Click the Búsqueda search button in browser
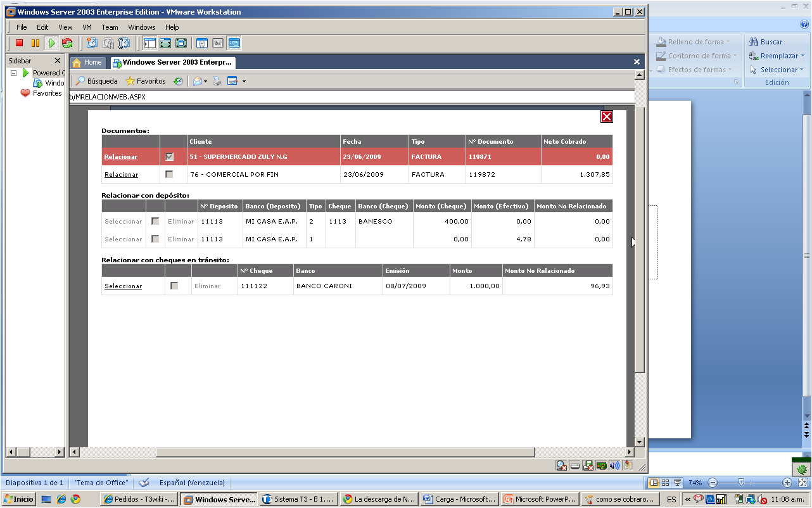 coord(96,81)
